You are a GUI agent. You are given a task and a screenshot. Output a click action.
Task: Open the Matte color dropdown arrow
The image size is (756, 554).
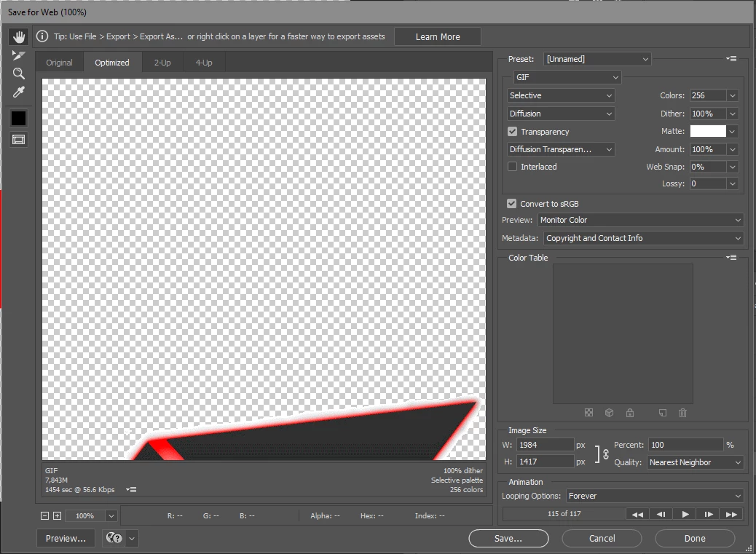tap(733, 131)
